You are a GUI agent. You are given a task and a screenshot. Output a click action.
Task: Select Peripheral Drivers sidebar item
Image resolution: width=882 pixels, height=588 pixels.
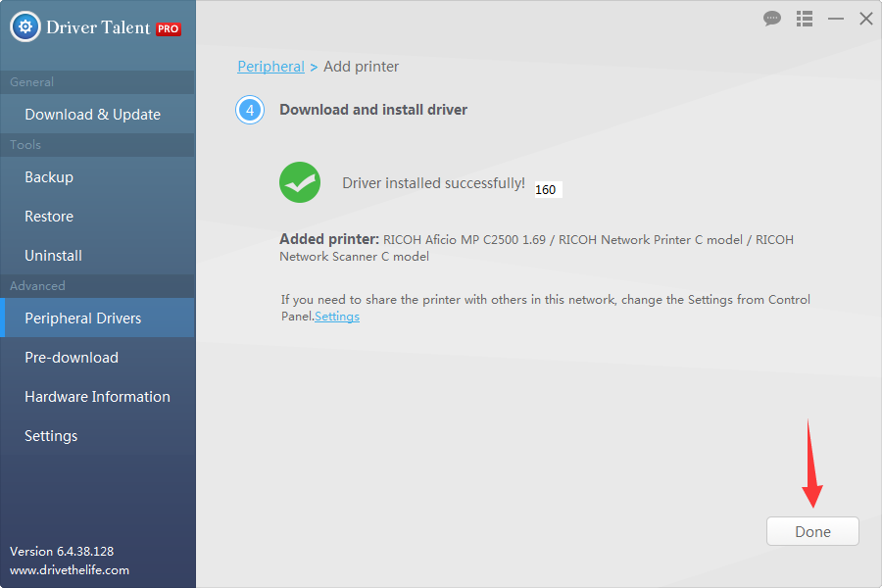[x=98, y=318]
